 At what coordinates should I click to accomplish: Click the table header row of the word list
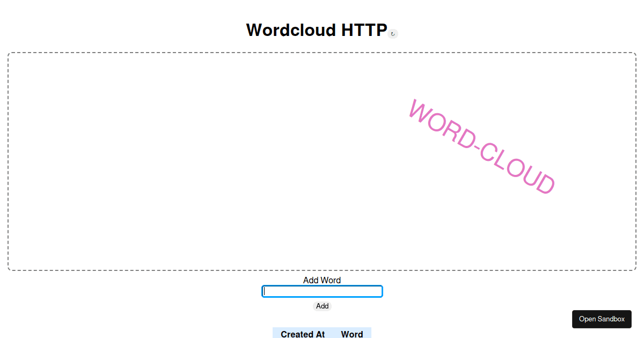pyautogui.click(x=322, y=334)
